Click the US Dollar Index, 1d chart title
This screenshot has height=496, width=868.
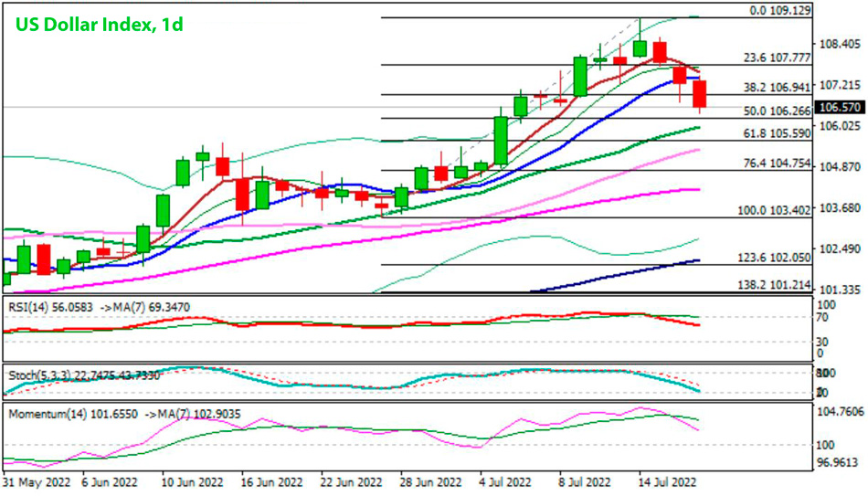coord(98,24)
